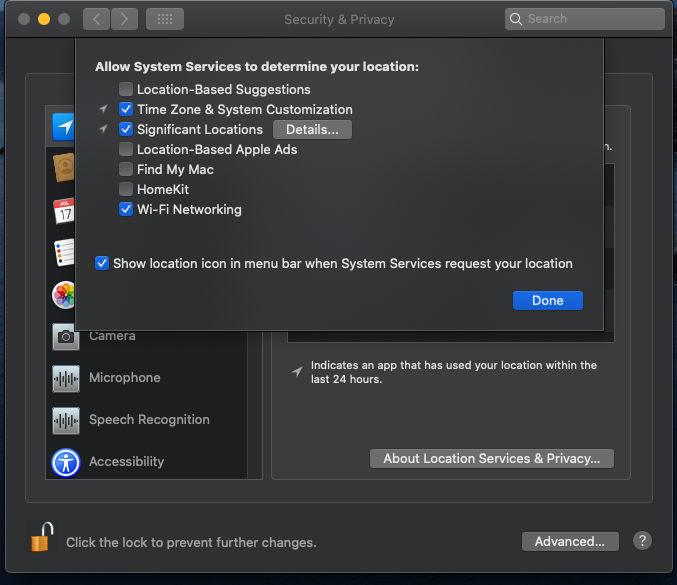677x585 pixels.
Task: Enable Location-Based Suggestions checkbox
Action: pos(126,89)
